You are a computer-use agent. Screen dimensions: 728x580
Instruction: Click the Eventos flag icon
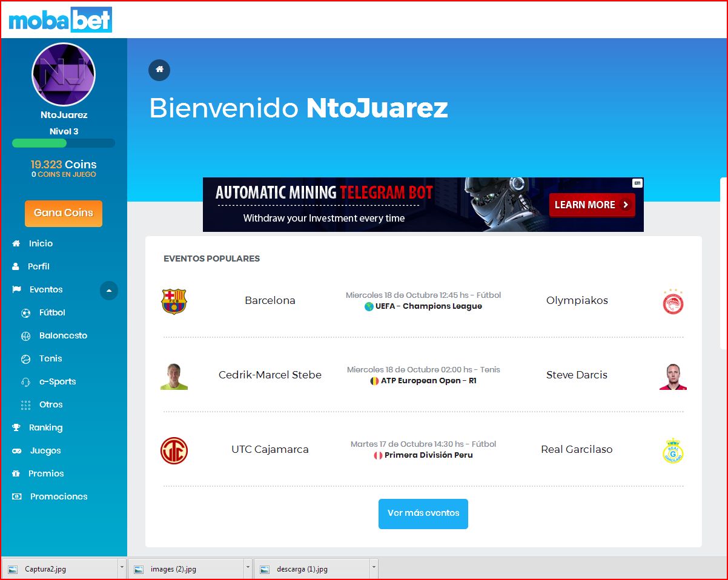coord(16,289)
